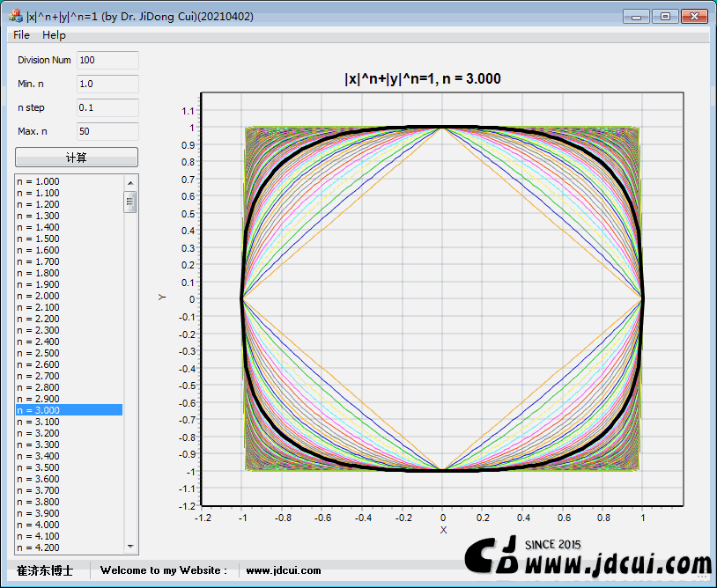The height and width of the screenshot is (588, 717).
Task: Select list item n = 3.900
Action: pos(69,513)
